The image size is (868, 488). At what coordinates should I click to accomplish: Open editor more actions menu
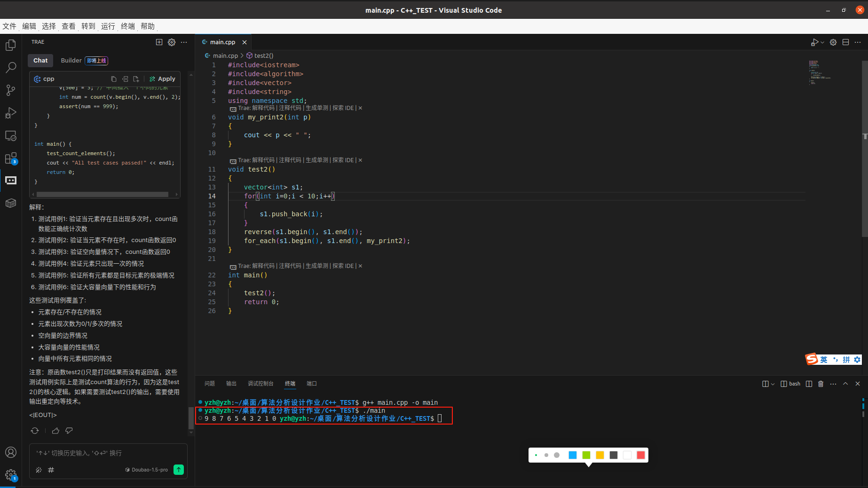click(858, 42)
